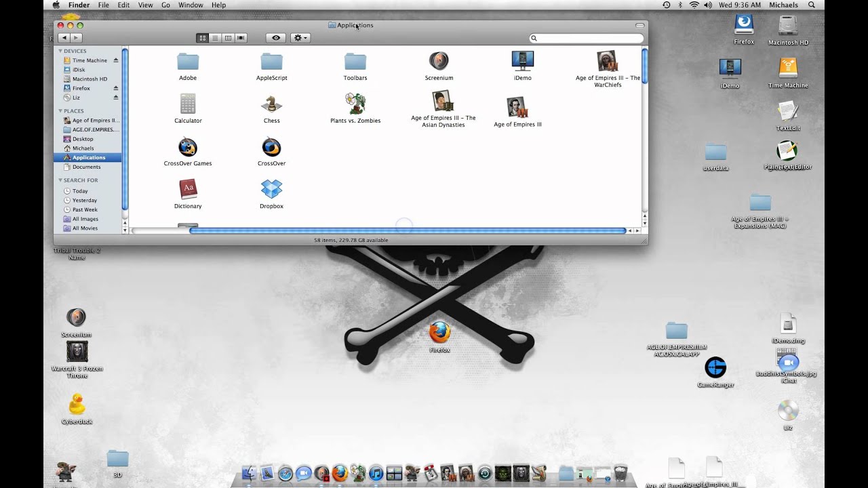Eject the Firefox volume from the sidebar
This screenshot has width=868, height=488.
116,88
